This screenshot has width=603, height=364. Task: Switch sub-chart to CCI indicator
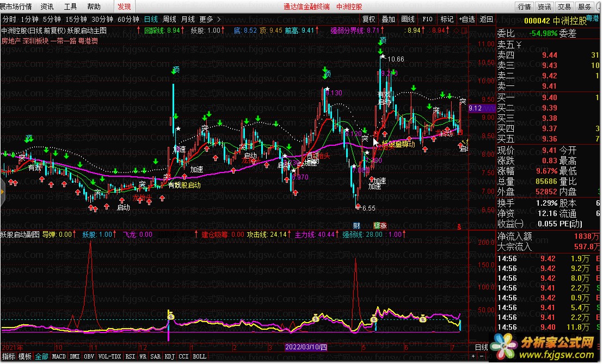tap(183, 357)
